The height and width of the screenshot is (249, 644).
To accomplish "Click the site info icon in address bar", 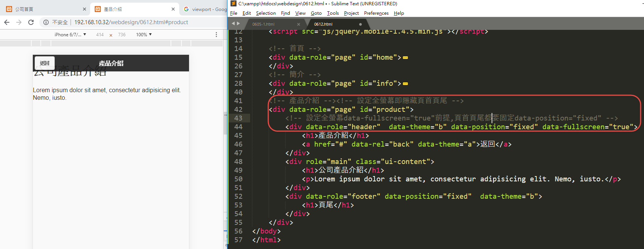I will 46,22.
